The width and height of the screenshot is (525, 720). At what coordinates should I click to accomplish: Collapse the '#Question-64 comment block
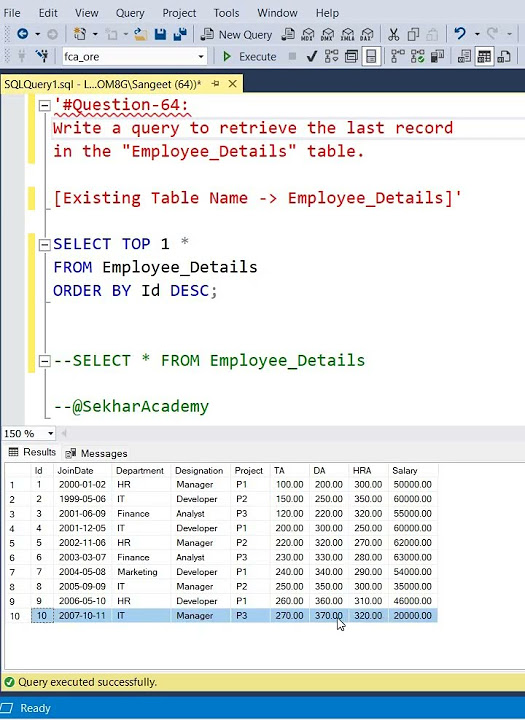tap(45, 106)
